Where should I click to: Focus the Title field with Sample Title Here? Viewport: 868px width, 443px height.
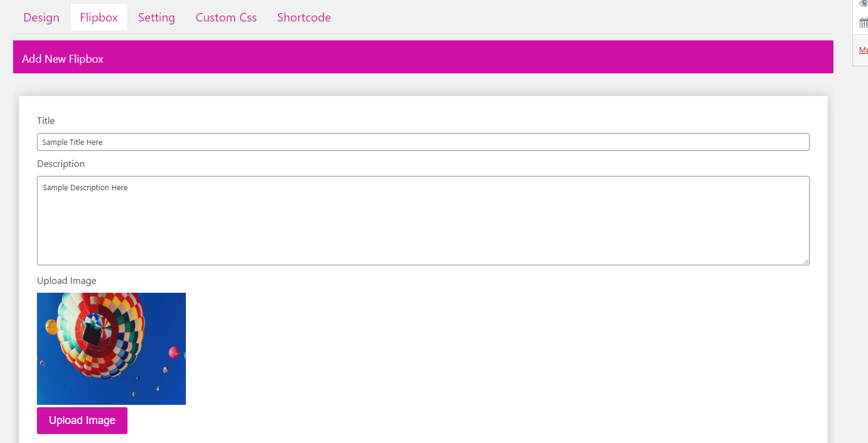pyautogui.click(x=423, y=142)
